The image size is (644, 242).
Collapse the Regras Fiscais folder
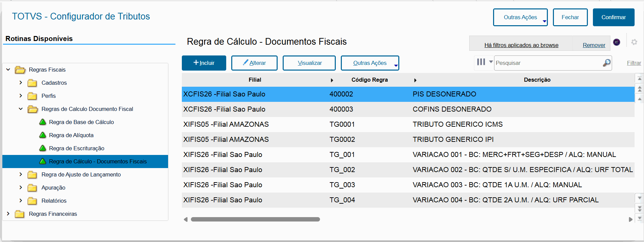click(x=8, y=70)
